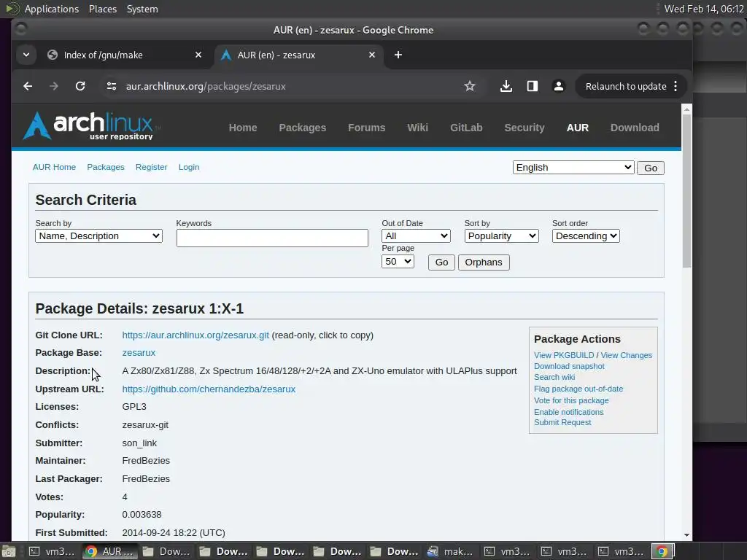Click Submit Request link
The height and width of the screenshot is (560, 747).
tap(562, 422)
